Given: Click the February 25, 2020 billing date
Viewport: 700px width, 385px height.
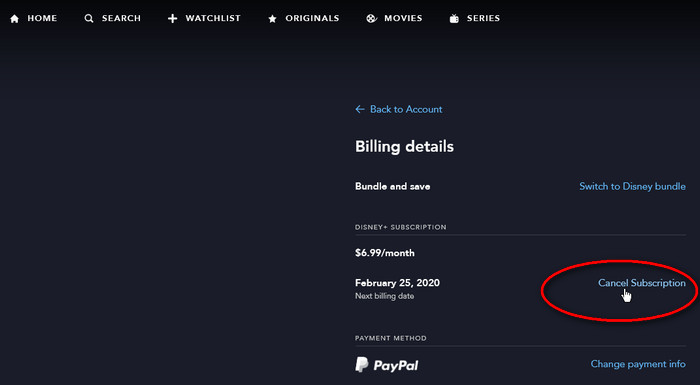Looking at the screenshot, I should pyautogui.click(x=397, y=283).
